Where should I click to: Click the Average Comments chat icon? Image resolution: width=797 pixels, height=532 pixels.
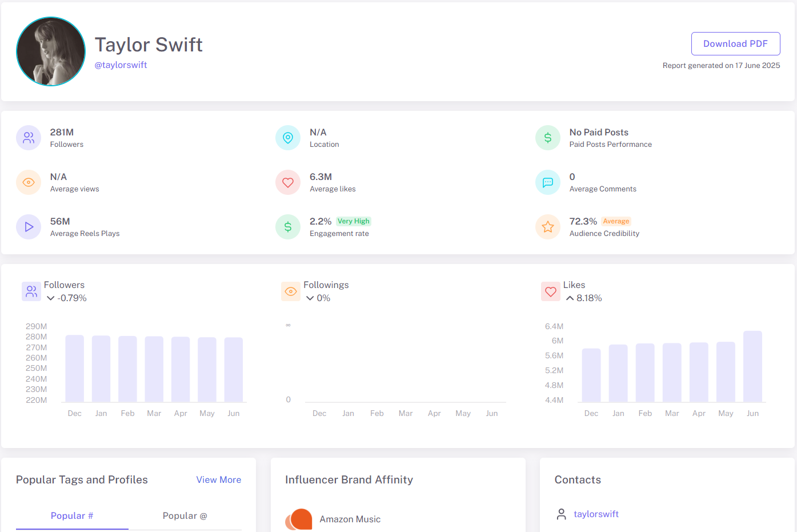pos(548,182)
